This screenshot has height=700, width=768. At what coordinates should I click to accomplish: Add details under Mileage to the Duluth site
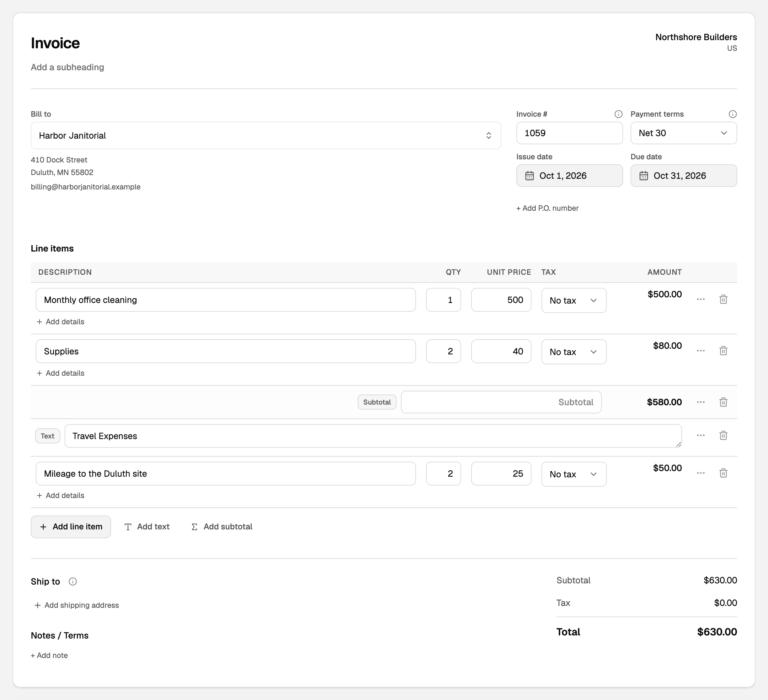pyautogui.click(x=61, y=496)
